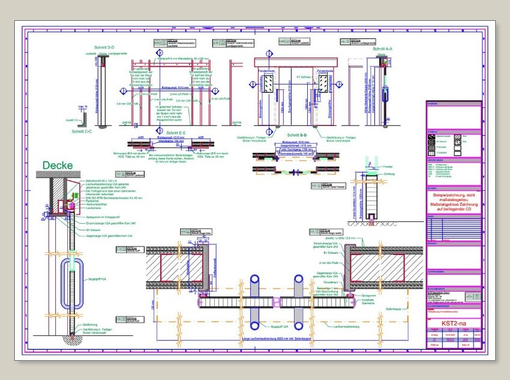The width and height of the screenshot is (510, 380).
Task: Select the Schnitt C-C angle profile label
Action: pos(82,131)
